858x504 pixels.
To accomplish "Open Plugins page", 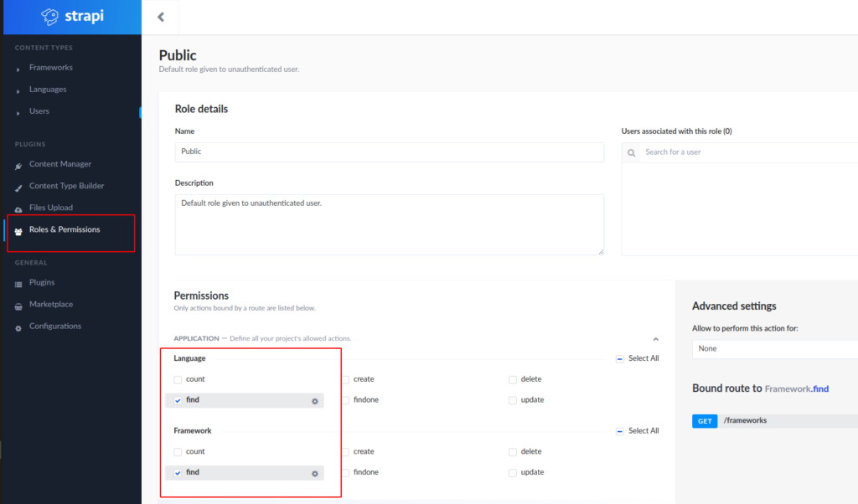I will point(42,283).
